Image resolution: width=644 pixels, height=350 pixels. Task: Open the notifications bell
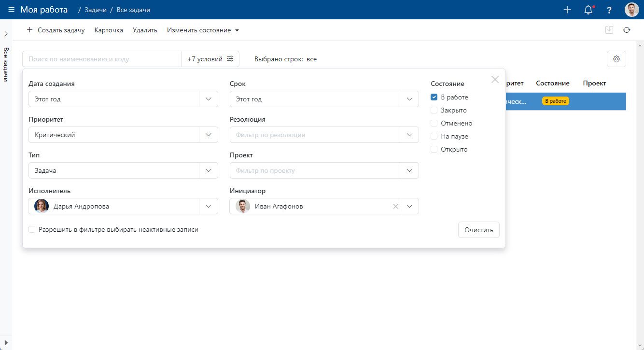[588, 10]
